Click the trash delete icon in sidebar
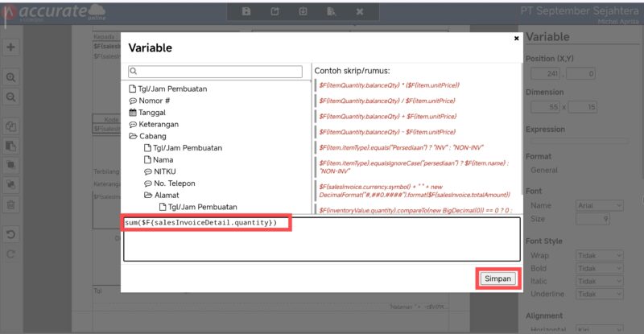 (x=11, y=204)
